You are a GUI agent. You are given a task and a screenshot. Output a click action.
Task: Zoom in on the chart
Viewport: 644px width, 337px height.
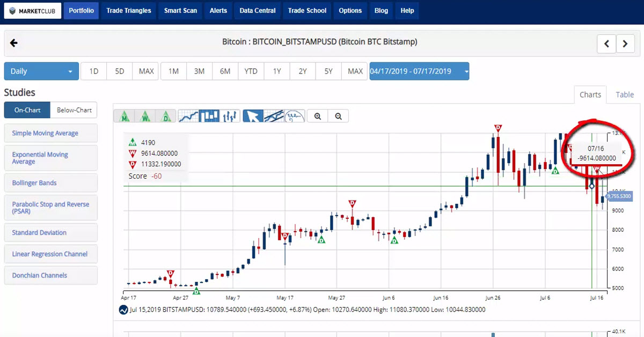(318, 116)
